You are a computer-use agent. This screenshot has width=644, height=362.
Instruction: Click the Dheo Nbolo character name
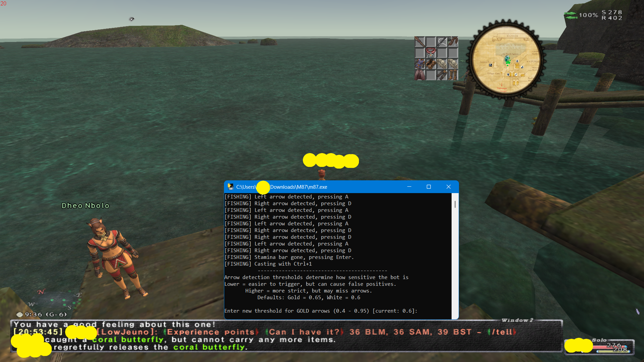86,206
